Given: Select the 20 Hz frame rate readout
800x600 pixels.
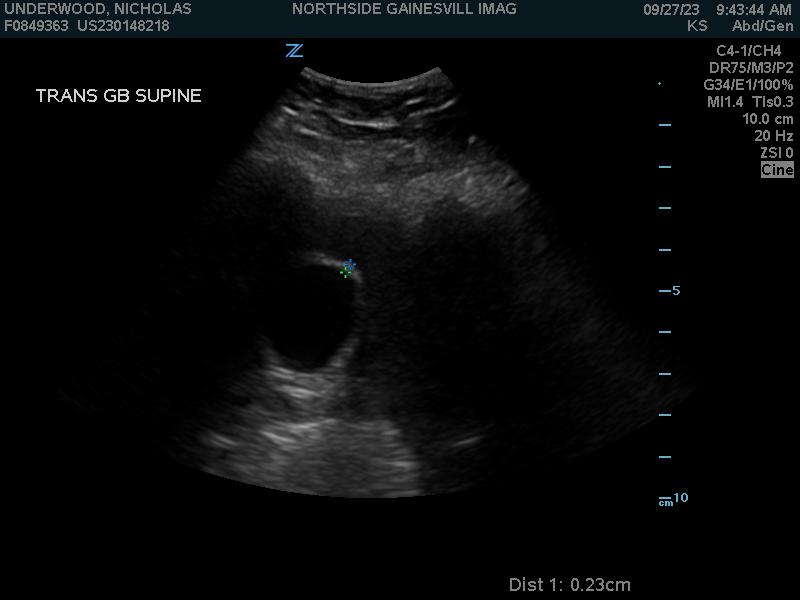Looking at the screenshot, I should [774, 136].
